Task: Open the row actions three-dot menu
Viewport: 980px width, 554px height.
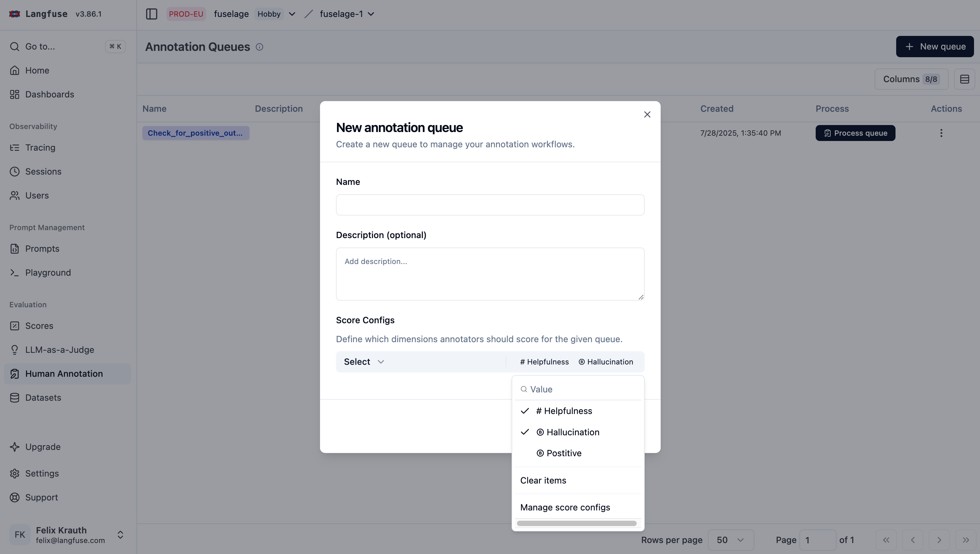Action: pyautogui.click(x=941, y=133)
